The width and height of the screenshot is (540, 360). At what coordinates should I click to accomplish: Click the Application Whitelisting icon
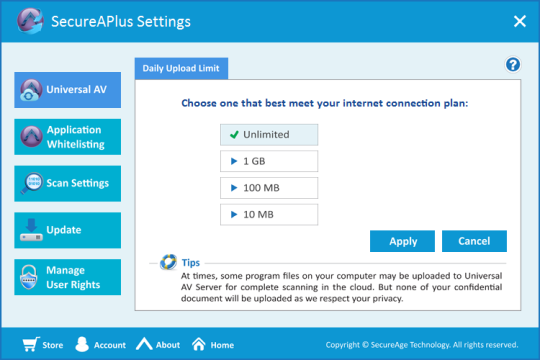click(31, 136)
